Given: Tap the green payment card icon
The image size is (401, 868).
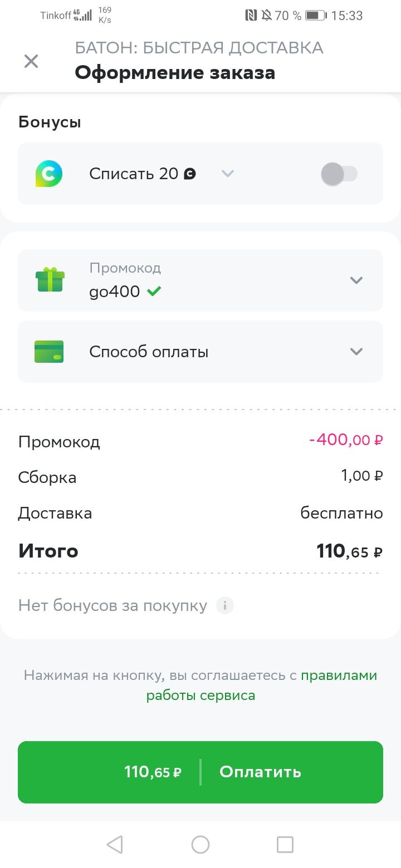Looking at the screenshot, I should point(49,352).
